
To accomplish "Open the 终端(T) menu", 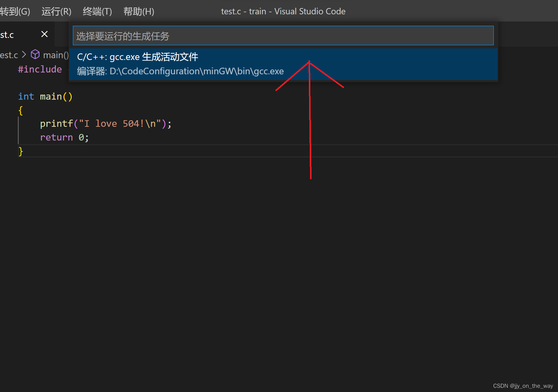I will [x=97, y=11].
